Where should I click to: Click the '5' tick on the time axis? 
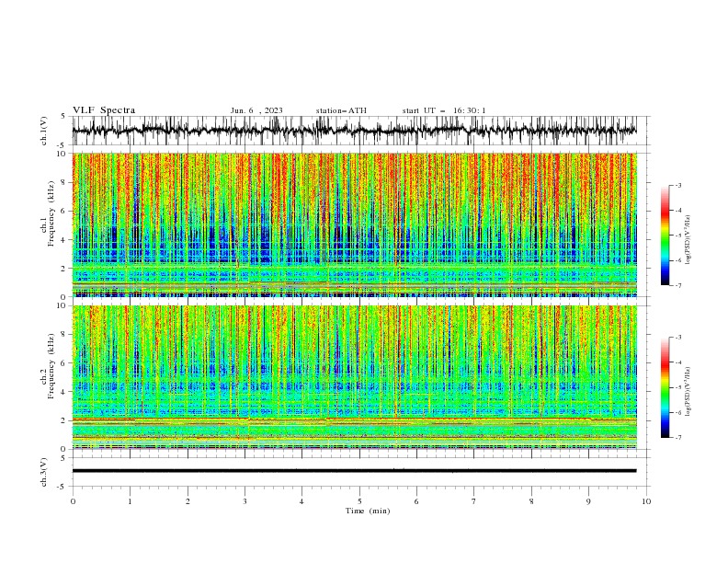pyautogui.click(x=359, y=501)
